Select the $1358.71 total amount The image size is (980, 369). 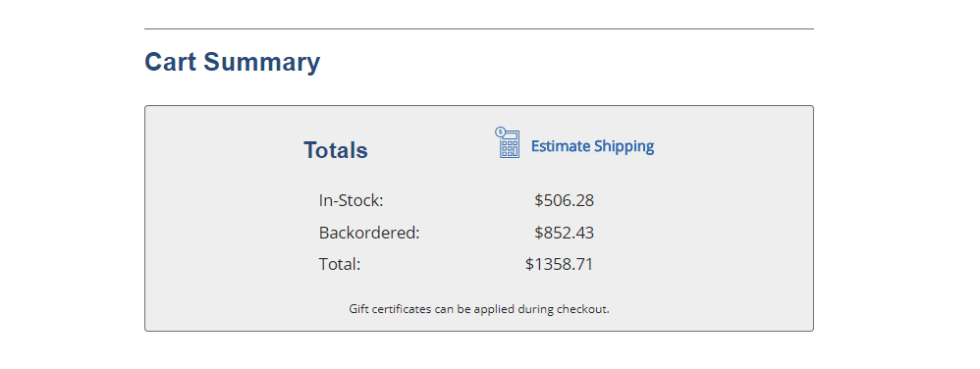pyautogui.click(x=560, y=265)
